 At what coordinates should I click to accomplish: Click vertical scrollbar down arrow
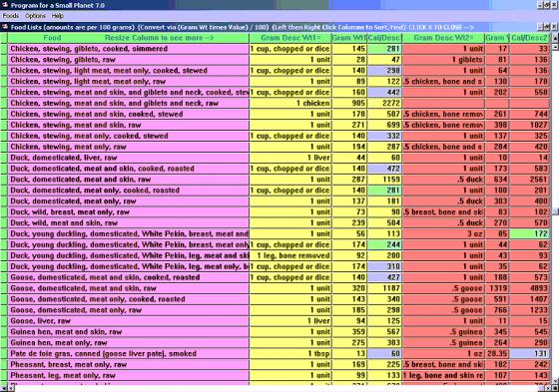(x=555, y=382)
